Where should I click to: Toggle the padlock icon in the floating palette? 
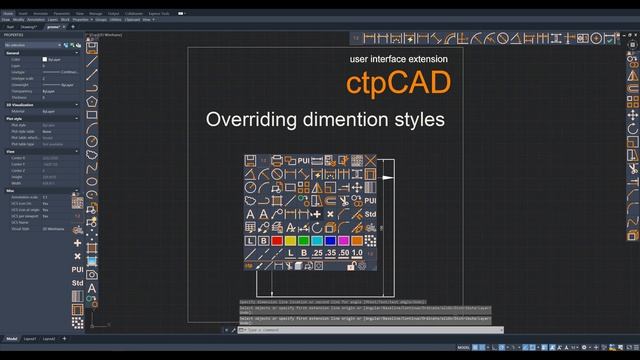pyautogui.click(x=351, y=266)
